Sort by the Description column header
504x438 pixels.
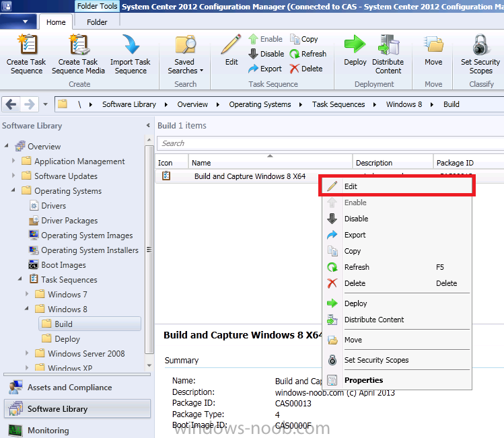pos(393,162)
